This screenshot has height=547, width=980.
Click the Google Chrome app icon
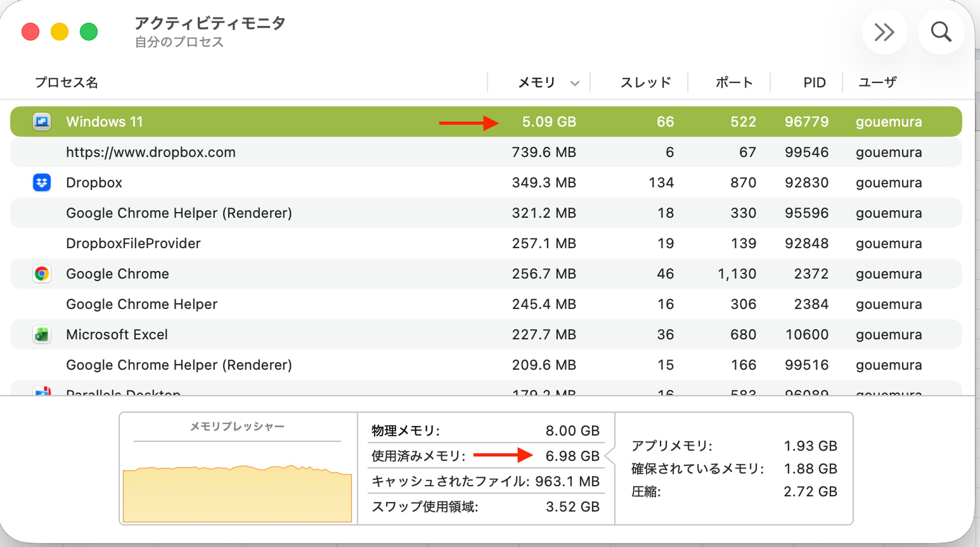pos(42,273)
